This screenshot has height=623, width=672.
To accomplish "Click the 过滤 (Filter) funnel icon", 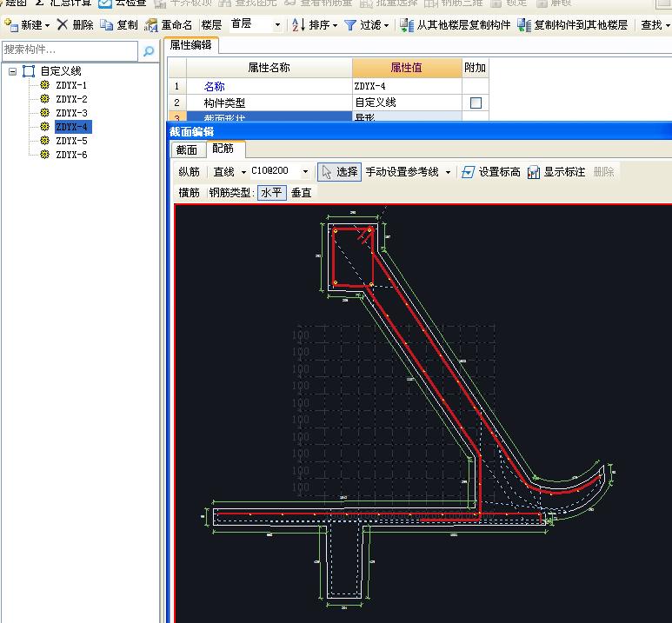I will [x=350, y=25].
